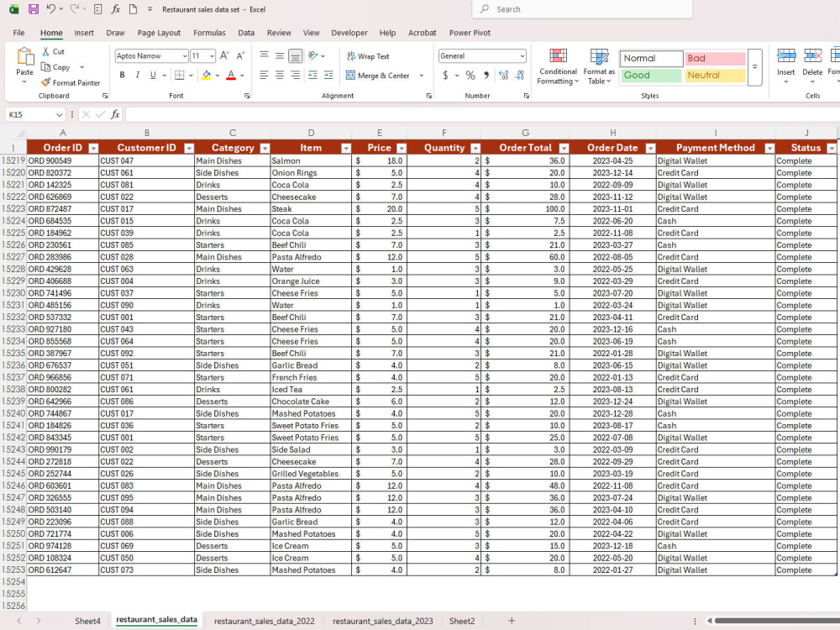840x630 pixels.
Task: Save the workbook with Save icon
Action: coord(34,9)
